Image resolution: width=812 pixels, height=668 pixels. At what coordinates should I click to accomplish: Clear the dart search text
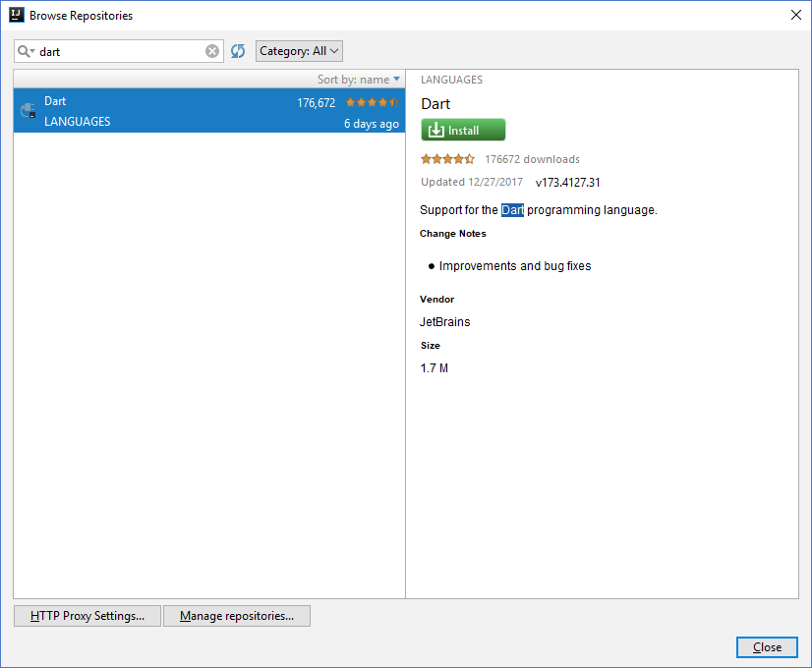(x=212, y=51)
